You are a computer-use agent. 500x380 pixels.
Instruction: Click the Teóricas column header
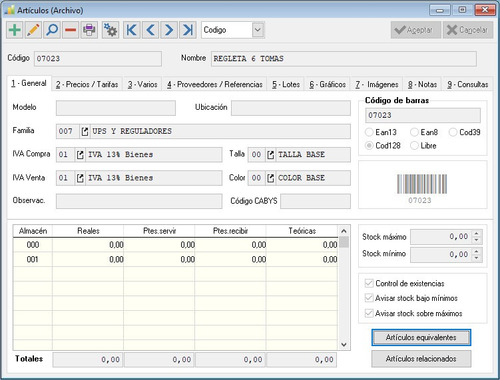[302, 231]
